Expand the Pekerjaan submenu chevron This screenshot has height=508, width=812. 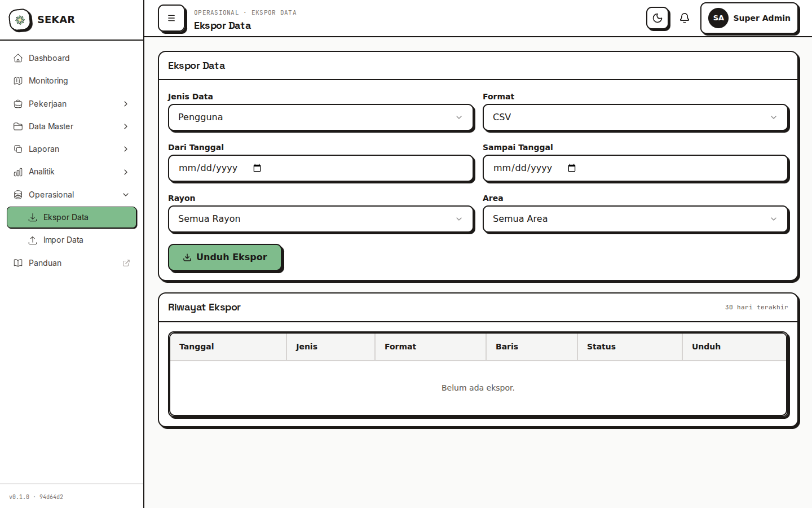coord(126,104)
